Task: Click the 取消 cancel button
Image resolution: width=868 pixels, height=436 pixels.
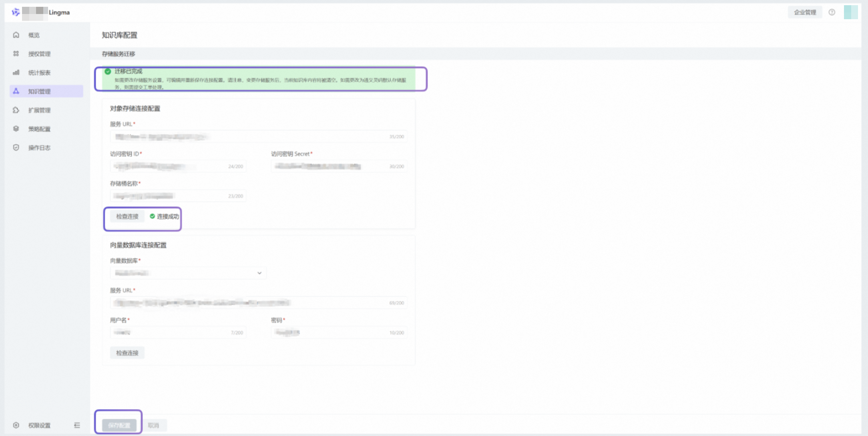Action: (153, 425)
